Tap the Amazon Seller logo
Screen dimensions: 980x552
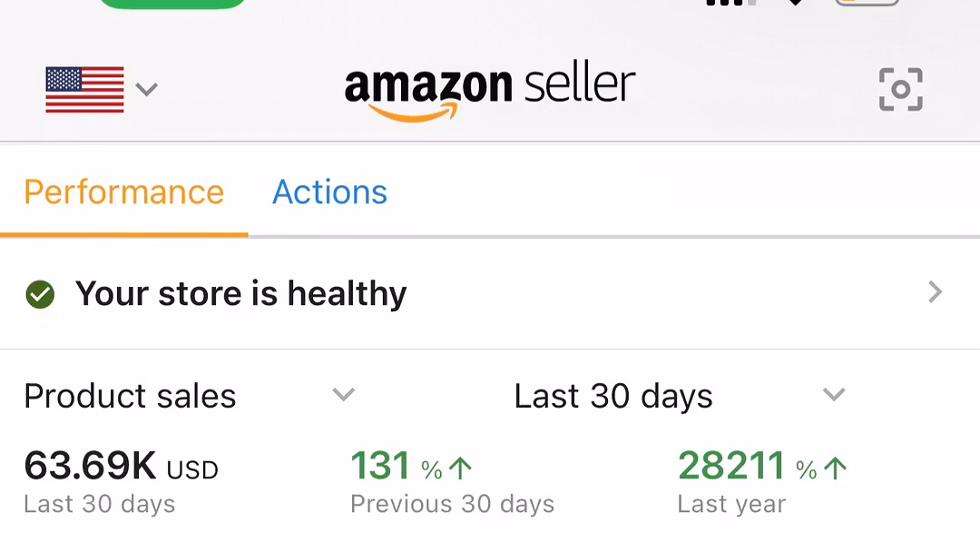pyautogui.click(x=489, y=89)
